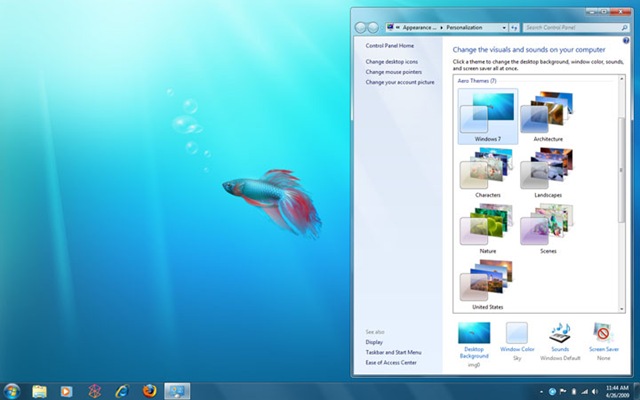Open Screen Saver settings icon
Image resolution: width=640 pixels, height=400 pixels.
tap(603, 333)
